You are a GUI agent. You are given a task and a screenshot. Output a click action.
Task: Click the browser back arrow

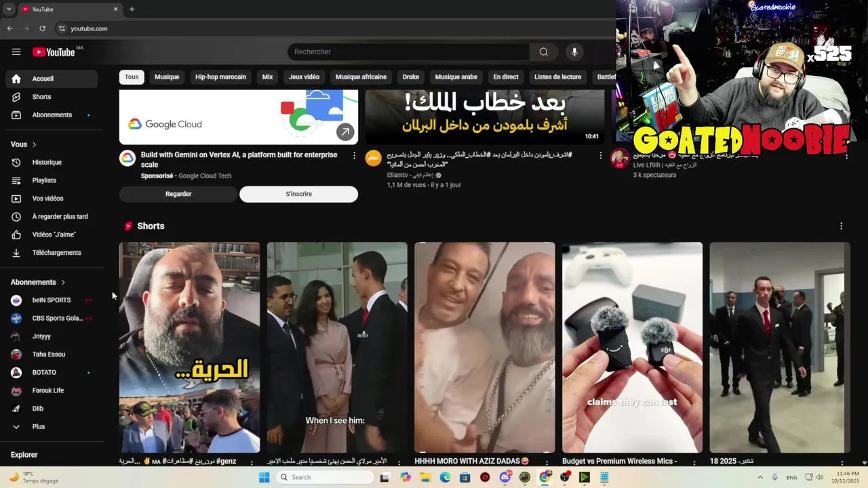click(9, 28)
